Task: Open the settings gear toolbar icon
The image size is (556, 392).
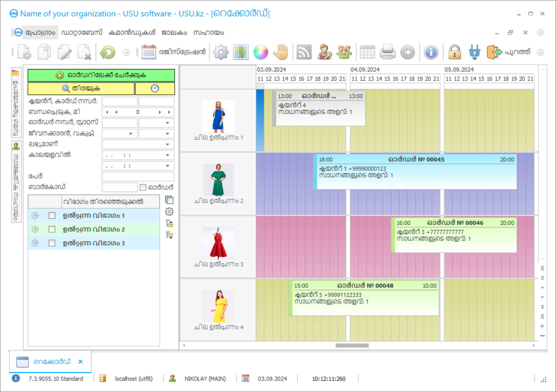Action: click(x=221, y=52)
